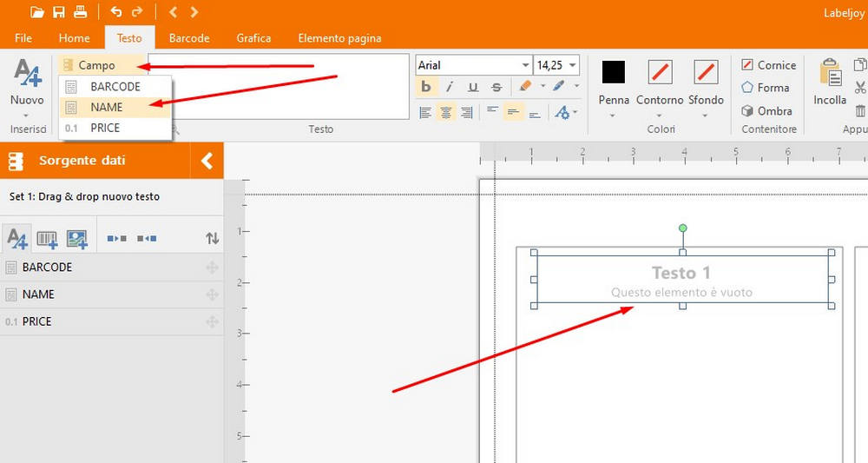
Task: Choose NAME from the Campo dropdown list
Action: point(107,107)
